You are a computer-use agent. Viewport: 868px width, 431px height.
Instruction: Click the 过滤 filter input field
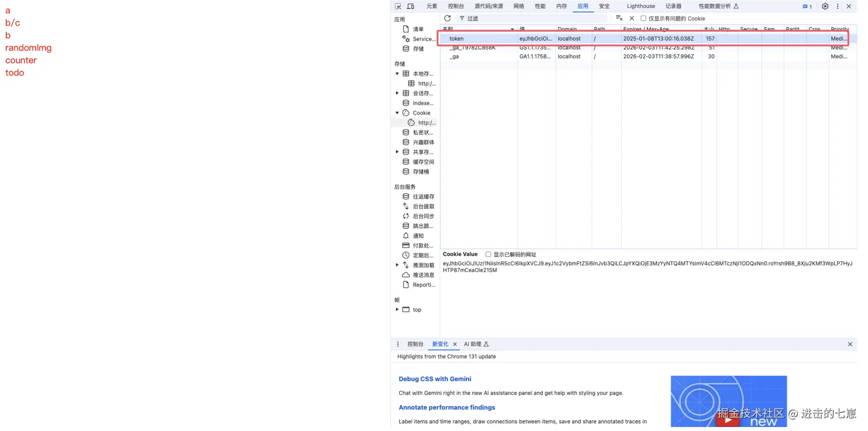pyautogui.click(x=491, y=18)
